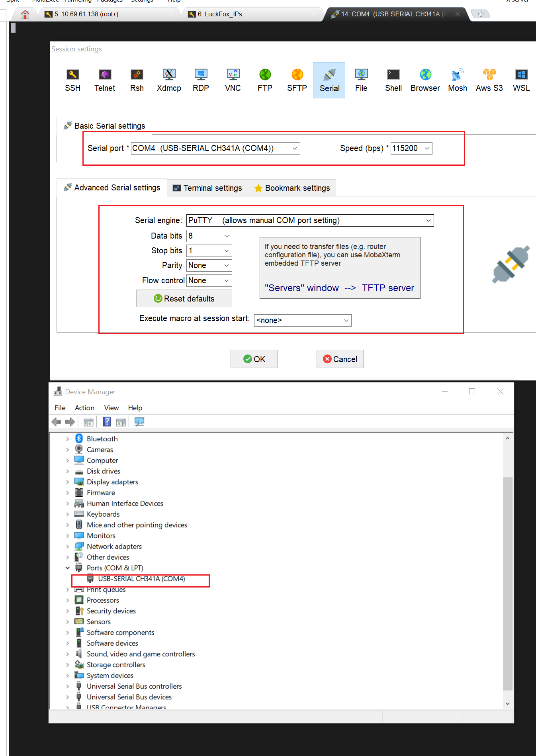Scan for hardware changes in Device Manager
This screenshot has width=536, height=756.
139,422
